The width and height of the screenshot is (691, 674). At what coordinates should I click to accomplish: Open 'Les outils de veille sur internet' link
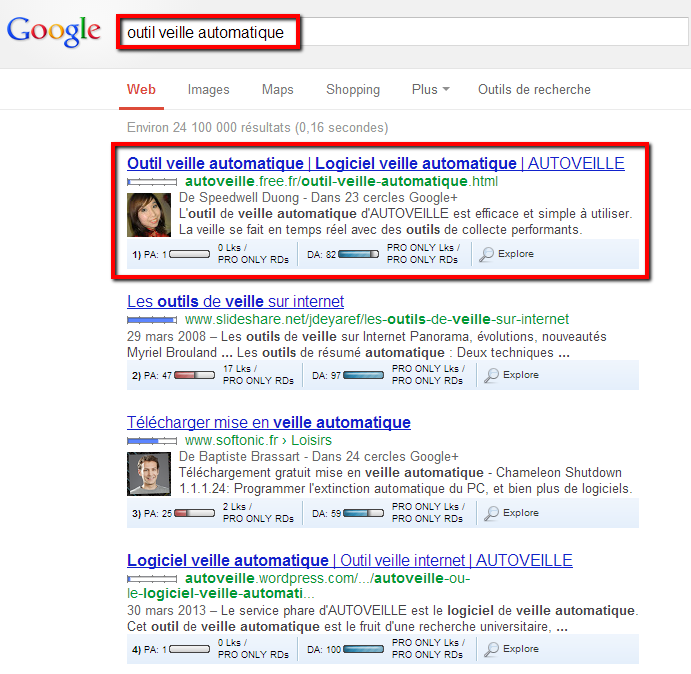235,301
